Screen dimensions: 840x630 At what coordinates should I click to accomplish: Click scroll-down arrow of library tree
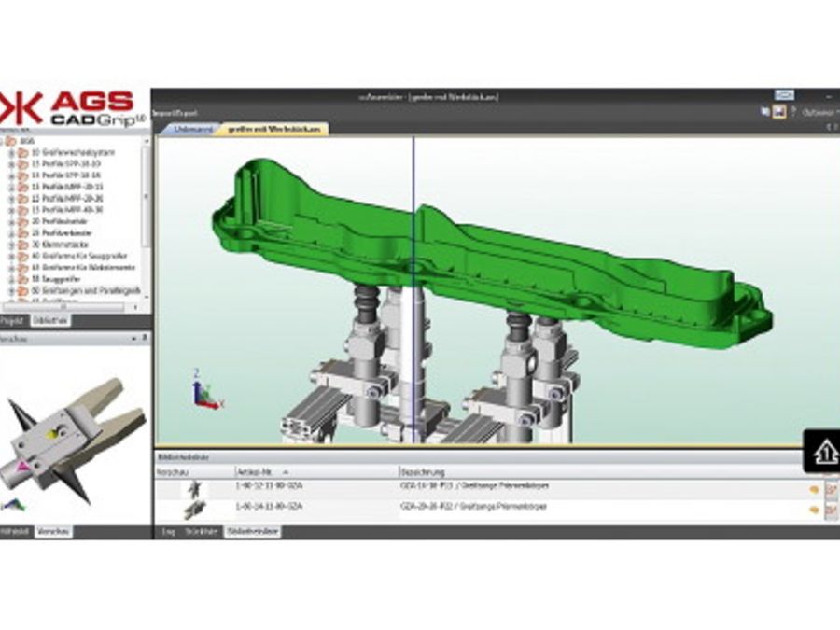click(147, 298)
